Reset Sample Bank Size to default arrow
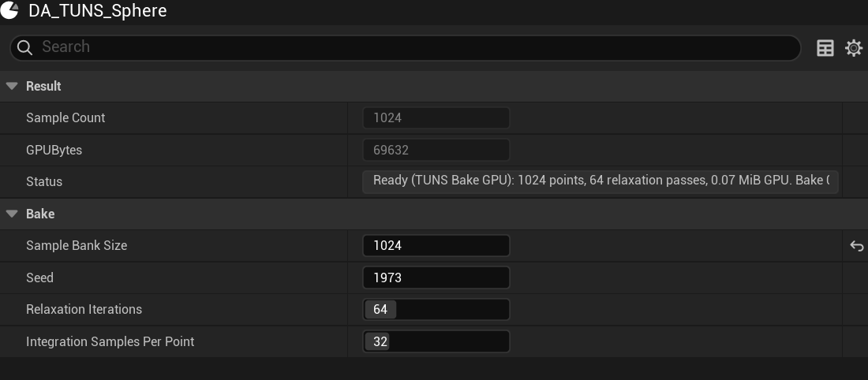This screenshot has width=868, height=380. pos(856,246)
